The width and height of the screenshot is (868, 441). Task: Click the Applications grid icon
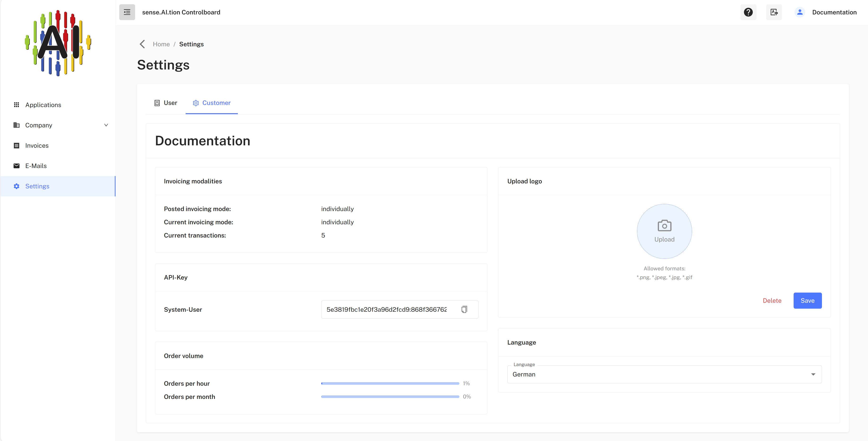tap(17, 105)
